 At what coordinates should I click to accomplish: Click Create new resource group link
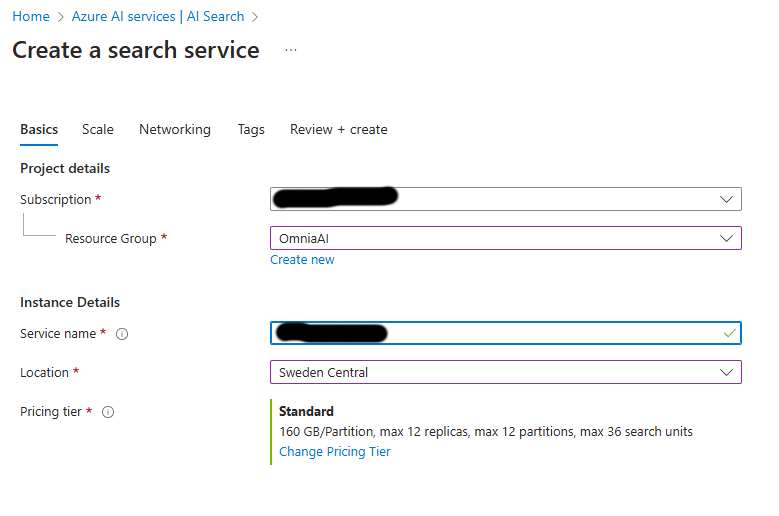302,260
